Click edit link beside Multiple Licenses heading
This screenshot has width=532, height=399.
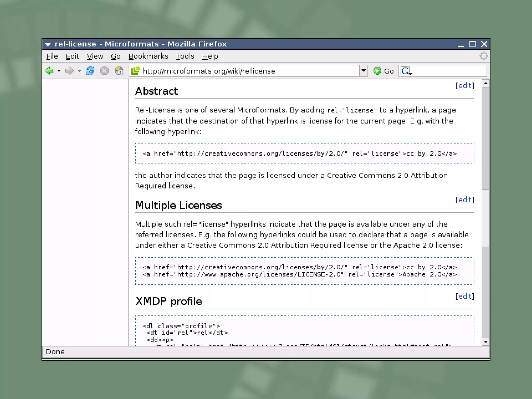[465, 199]
